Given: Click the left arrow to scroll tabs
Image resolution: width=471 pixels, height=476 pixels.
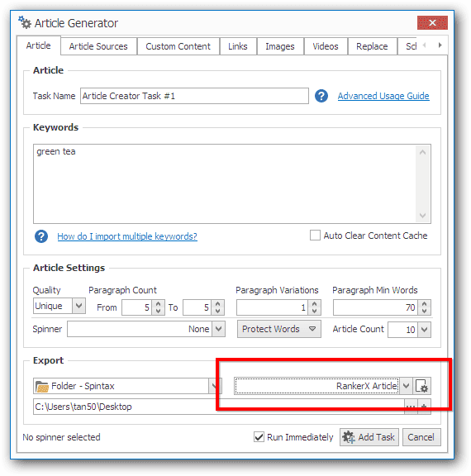Looking at the screenshot, I should [x=424, y=45].
